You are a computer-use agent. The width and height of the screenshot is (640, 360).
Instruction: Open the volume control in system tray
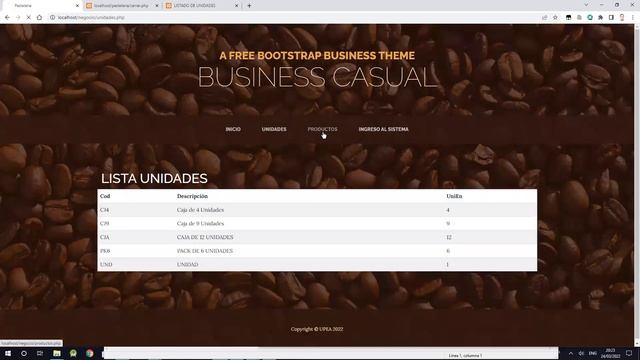[581, 353]
